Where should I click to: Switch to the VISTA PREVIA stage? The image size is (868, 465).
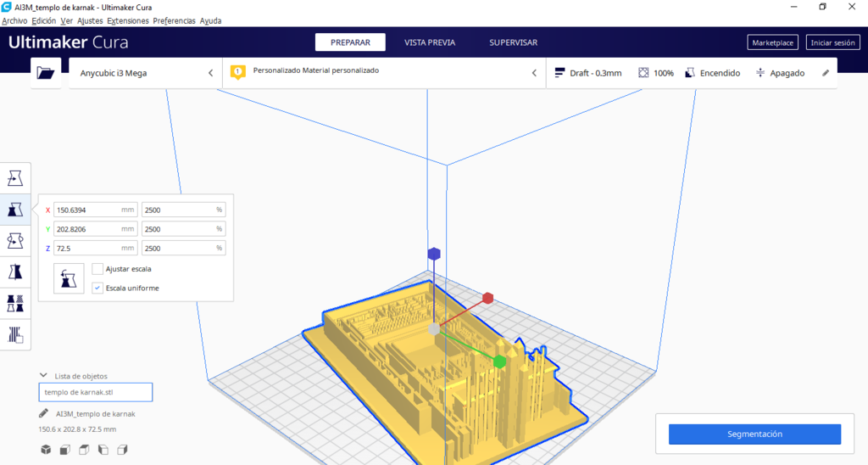pyautogui.click(x=430, y=42)
